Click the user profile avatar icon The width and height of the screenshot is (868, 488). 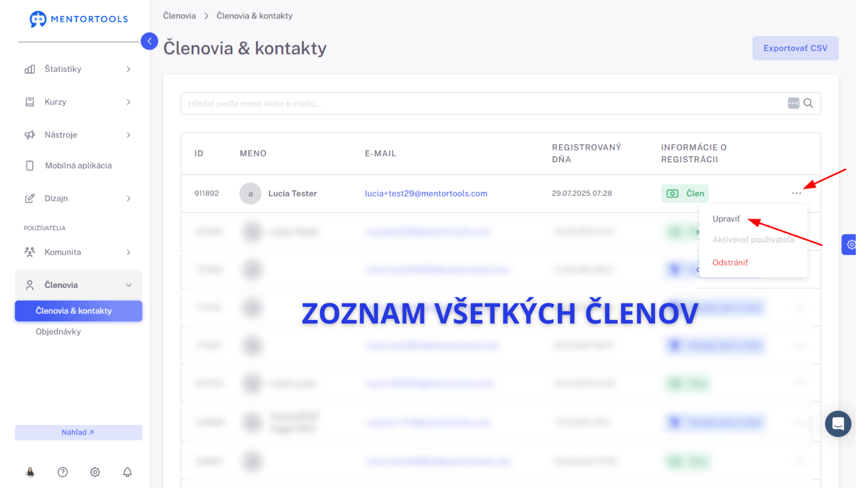click(30, 472)
